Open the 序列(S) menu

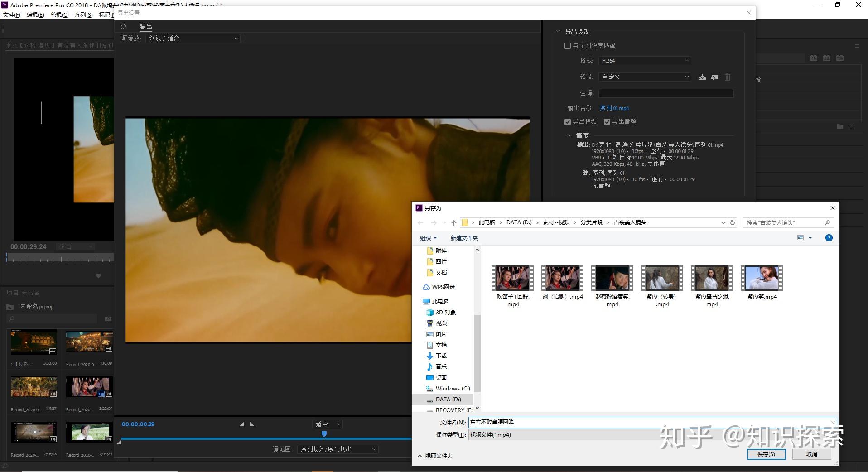83,15
